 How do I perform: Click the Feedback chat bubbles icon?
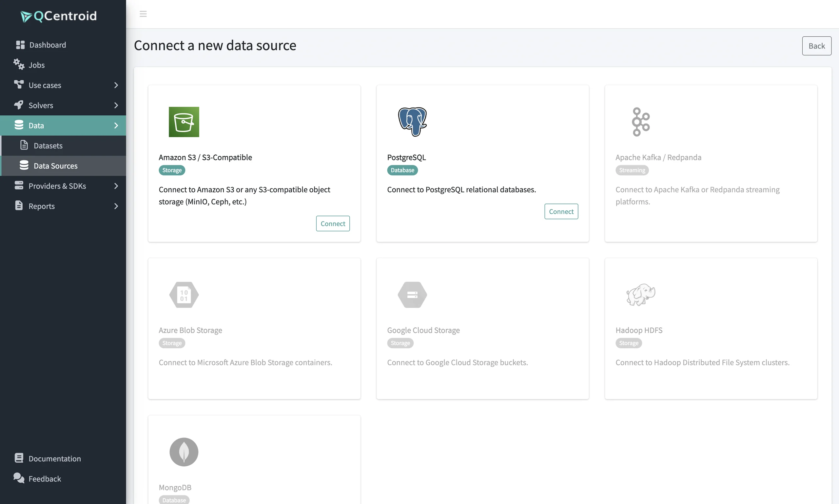point(19,478)
